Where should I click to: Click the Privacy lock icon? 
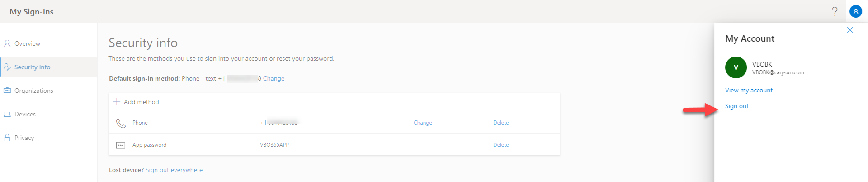(7, 138)
